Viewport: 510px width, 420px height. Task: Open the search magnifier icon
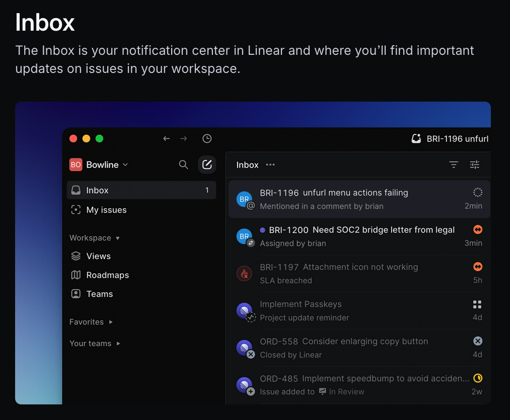(183, 164)
